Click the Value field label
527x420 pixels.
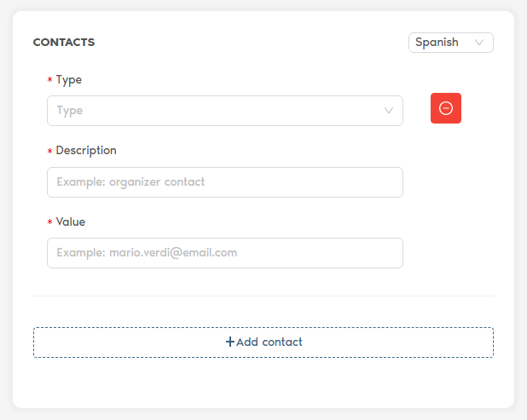[x=71, y=222]
